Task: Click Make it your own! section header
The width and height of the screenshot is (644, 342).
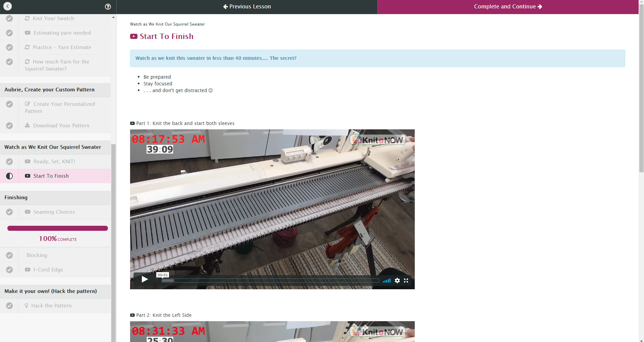Action: click(x=55, y=291)
